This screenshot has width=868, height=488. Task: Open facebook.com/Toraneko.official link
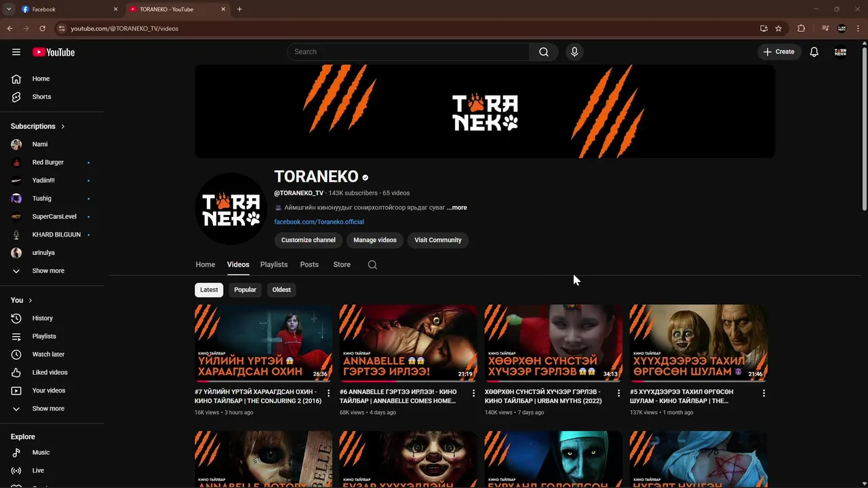[x=319, y=222]
